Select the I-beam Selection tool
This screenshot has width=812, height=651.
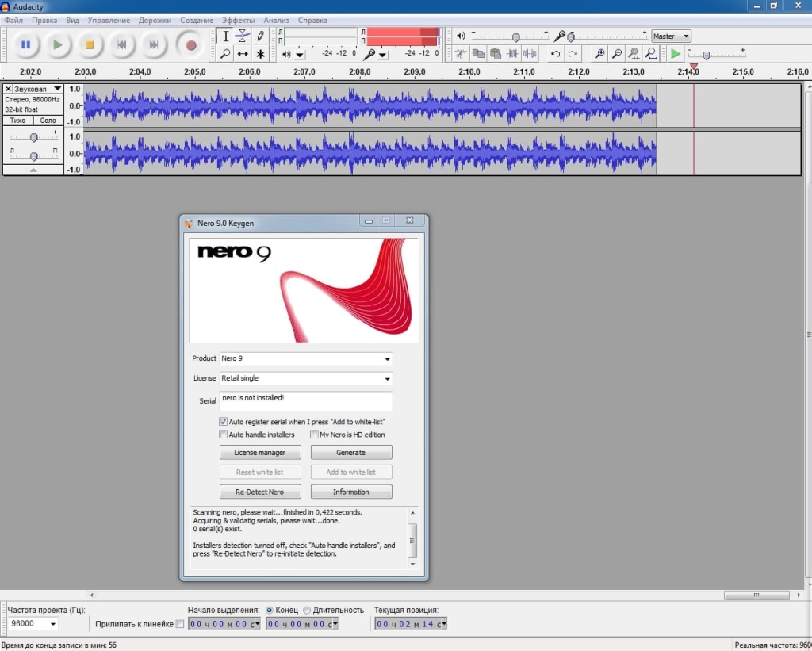226,36
